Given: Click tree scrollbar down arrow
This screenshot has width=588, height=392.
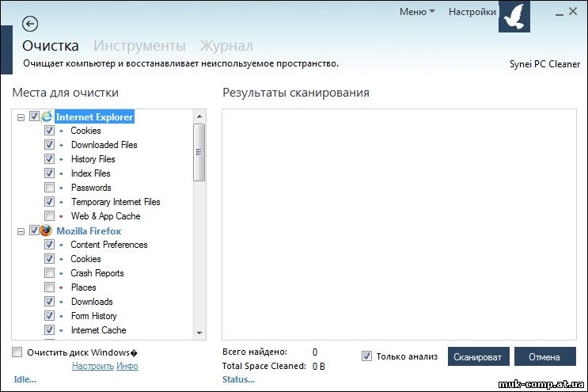Looking at the screenshot, I should coord(199,333).
